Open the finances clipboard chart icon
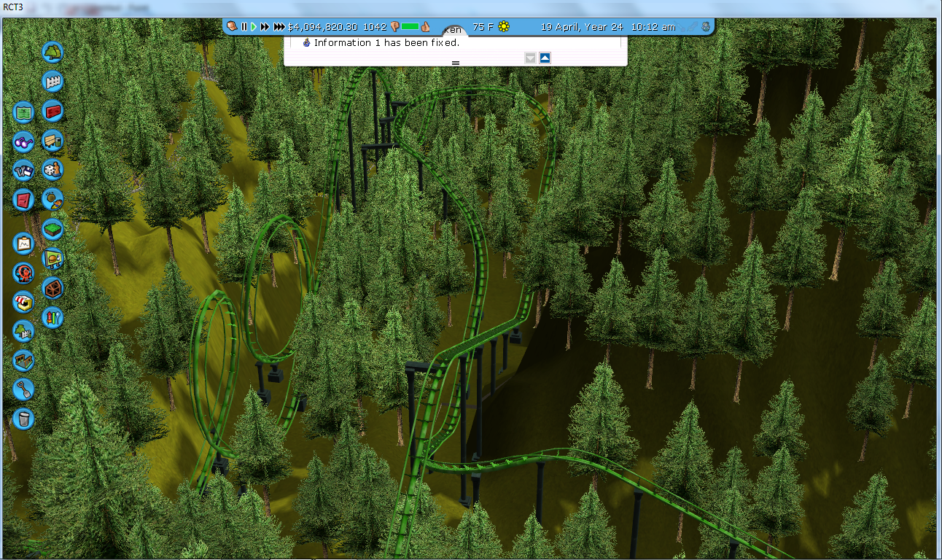Screen dimensions: 942x560 (23, 243)
